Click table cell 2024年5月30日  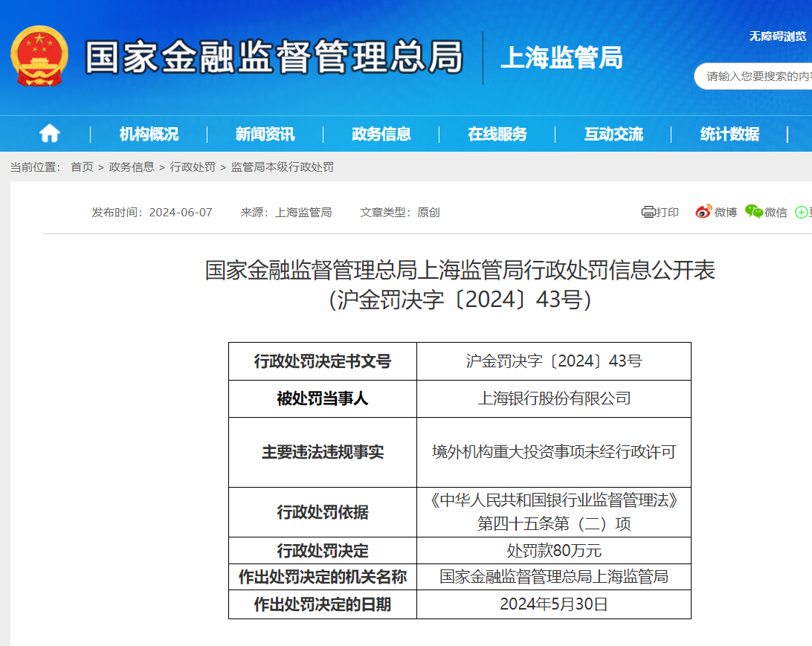pyautogui.click(x=553, y=604)
